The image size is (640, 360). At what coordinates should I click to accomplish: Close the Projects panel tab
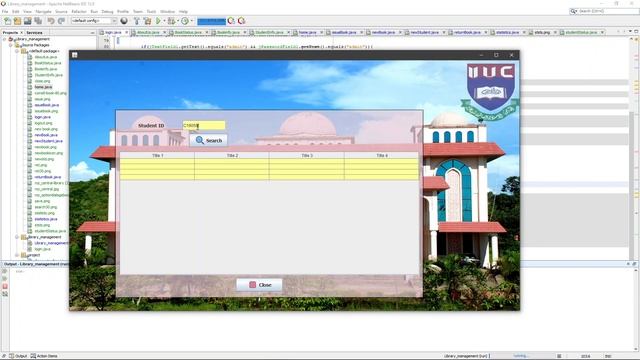point(22,33)
